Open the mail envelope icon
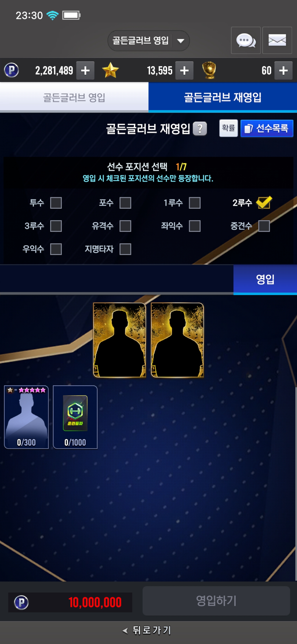297x644 pixels. [x=277, y=40]
